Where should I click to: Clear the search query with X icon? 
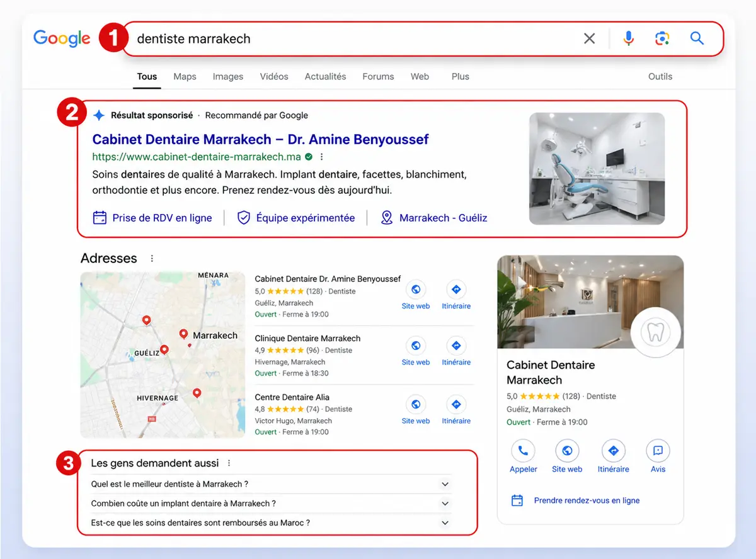pyautogui.click(x=589, y=38)
